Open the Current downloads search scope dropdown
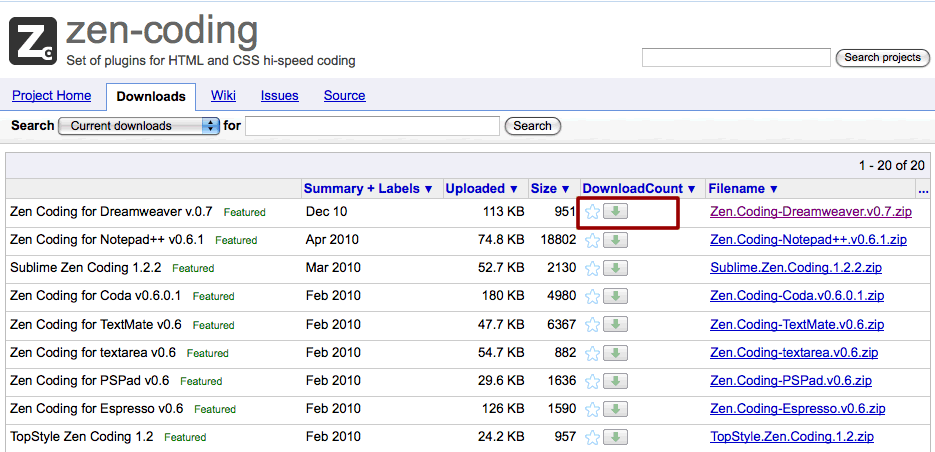935x452 pixels. pos(139,126)
